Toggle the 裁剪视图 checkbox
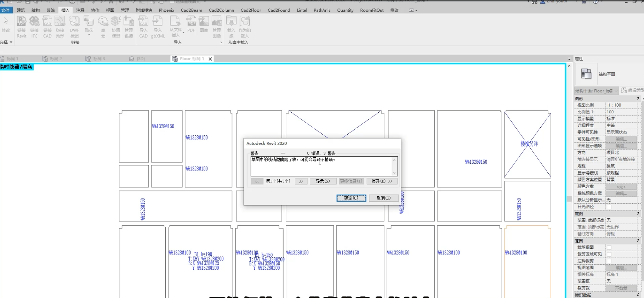 click(x=609, y=247)
